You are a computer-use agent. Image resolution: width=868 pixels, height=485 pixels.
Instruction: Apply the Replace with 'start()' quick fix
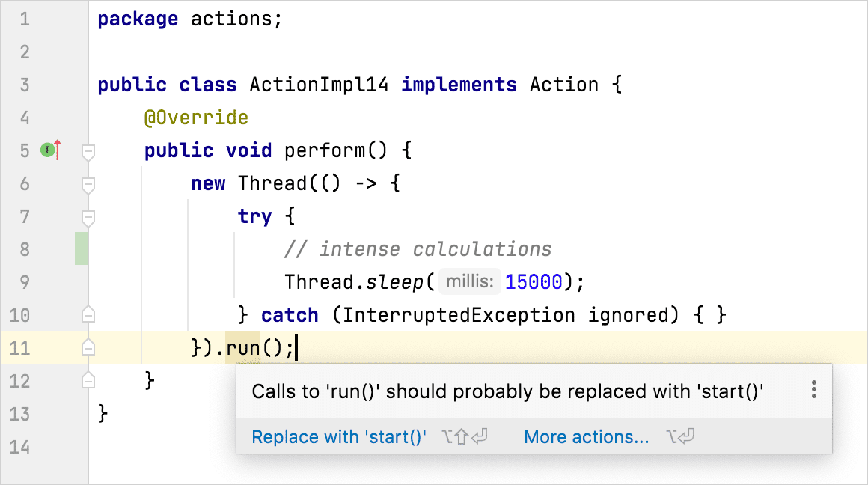tap(339, 437)
